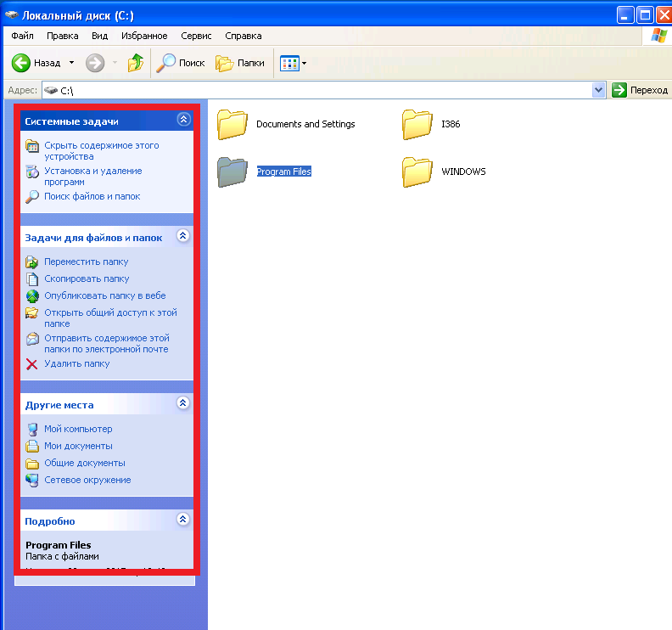The width and height of the screenshot is (672, 630).
Task: Click Скрыть содержимое этого устройства link
Action: pos(102,151)
